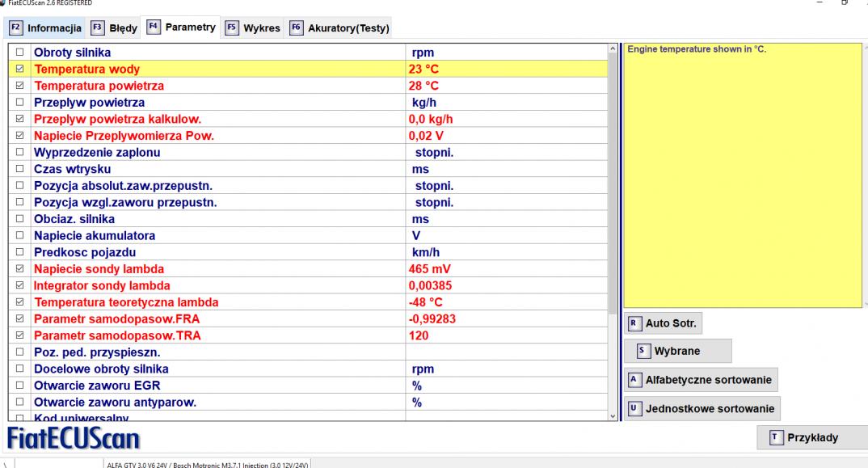Open the Błędy tab
The width and height of the screenshot is (868, 468).
click(x=114, y=28)
